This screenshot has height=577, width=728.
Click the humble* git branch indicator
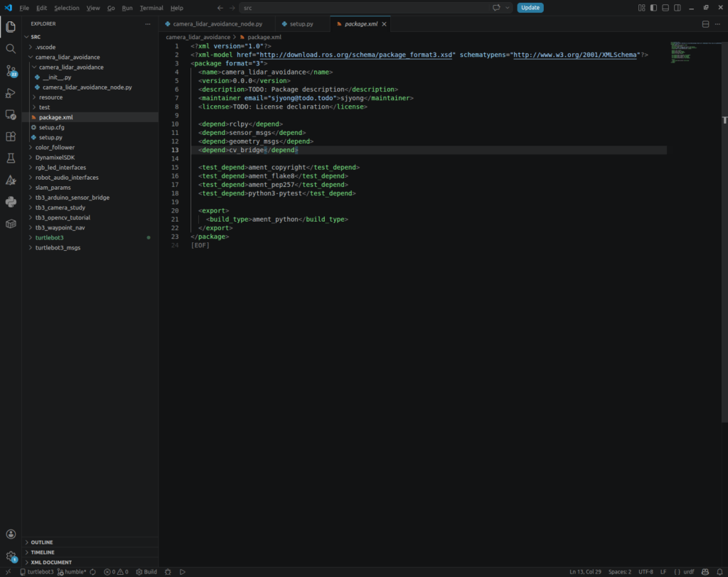click(72, 572)
